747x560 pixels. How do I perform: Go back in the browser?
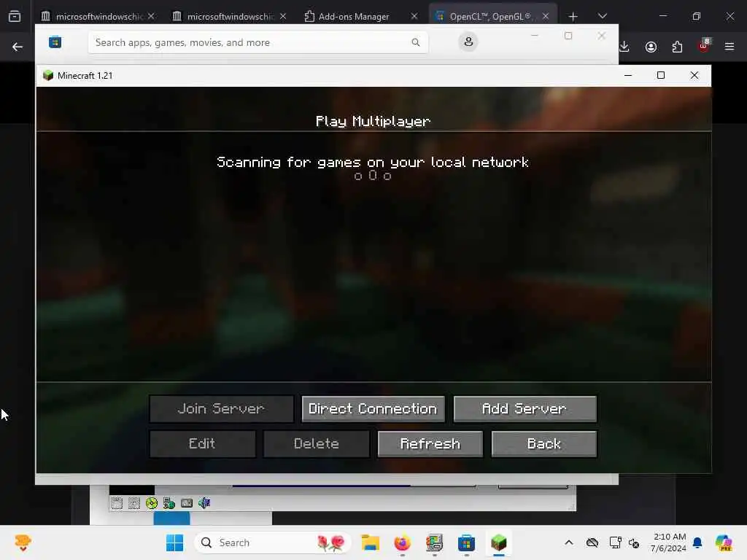point(18,47)
